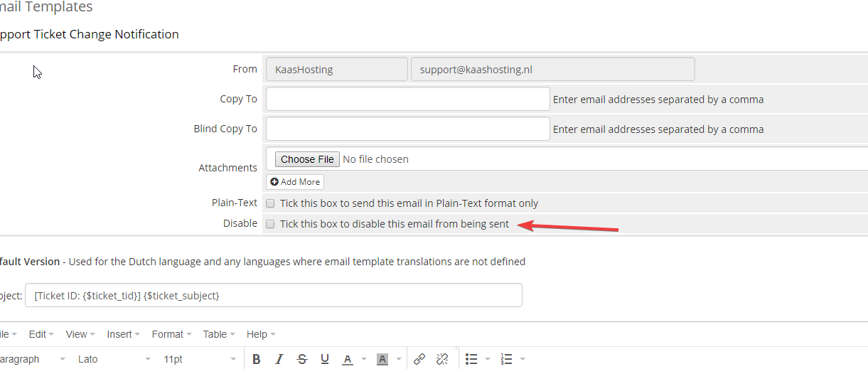Click into the Copy To field
868x369 pixels.
click(407, 99)
